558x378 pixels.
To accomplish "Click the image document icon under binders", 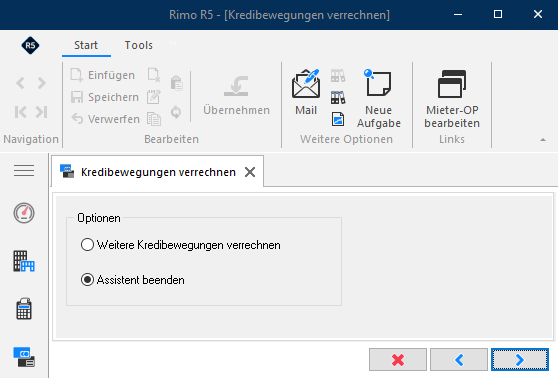I will click(338, 119).
